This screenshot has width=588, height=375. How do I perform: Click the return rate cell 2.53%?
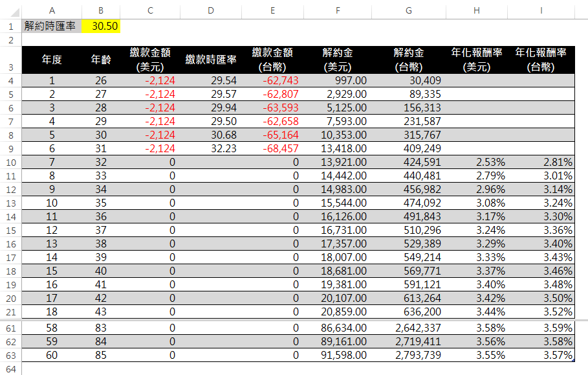(x=477, y=162)
